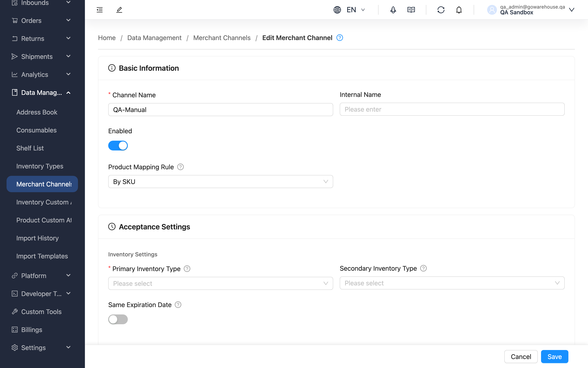Click the pencil edit icon in top bar
The width and height of the screenshot is (588, 368).
pos(119,10)
